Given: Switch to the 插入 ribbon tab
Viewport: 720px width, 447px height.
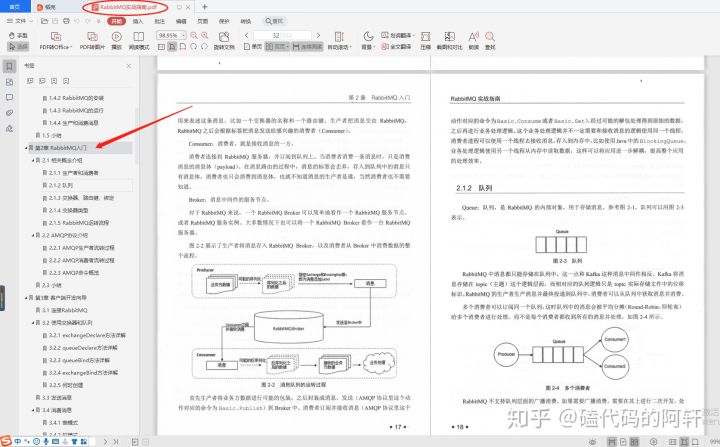Looking at the screenshot, I should (138, 21).
